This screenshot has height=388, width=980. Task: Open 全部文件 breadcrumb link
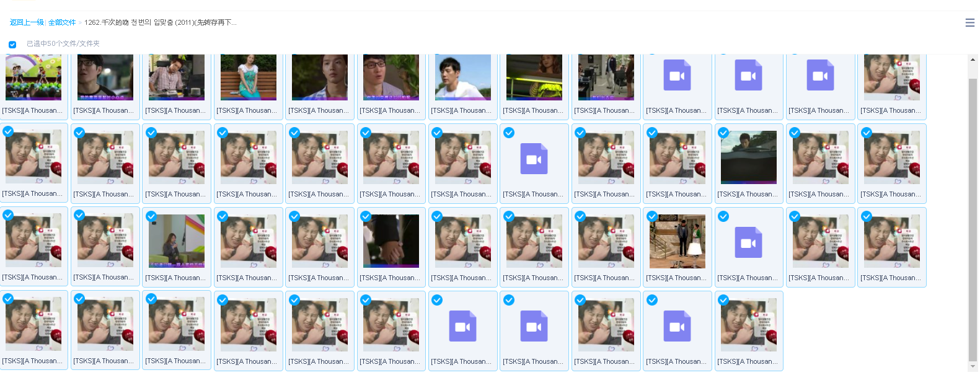(x=62, y=22)
